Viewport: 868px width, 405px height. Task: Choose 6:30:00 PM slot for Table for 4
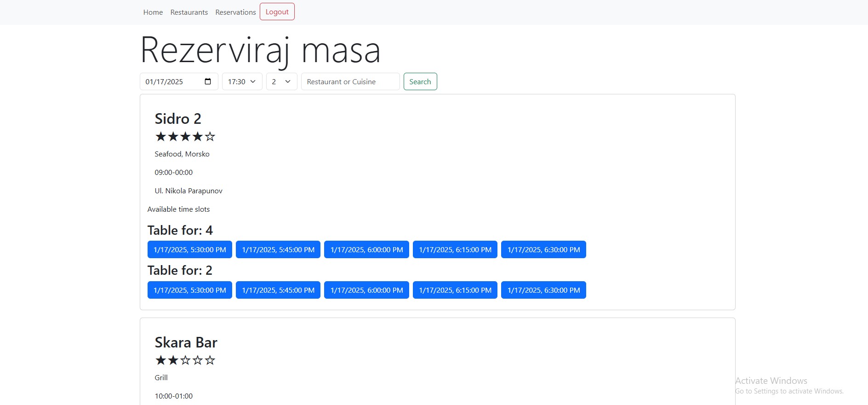(x=543, y=249)
